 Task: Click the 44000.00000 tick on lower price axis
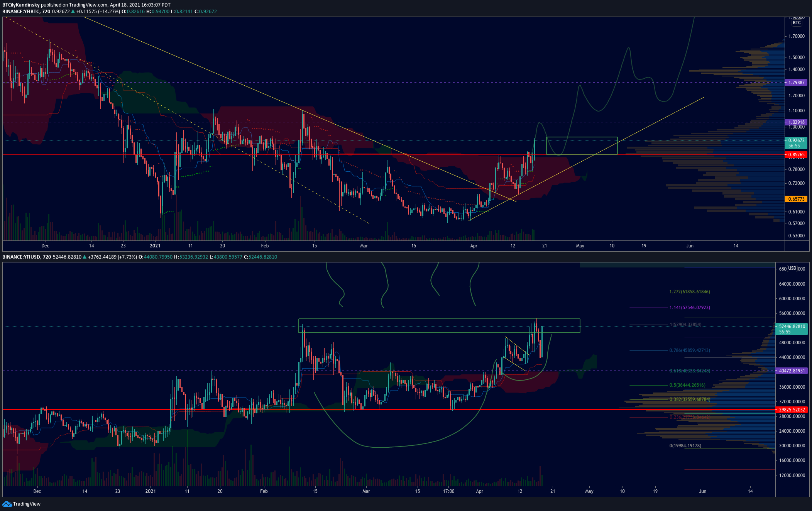[x=792, y=357]
